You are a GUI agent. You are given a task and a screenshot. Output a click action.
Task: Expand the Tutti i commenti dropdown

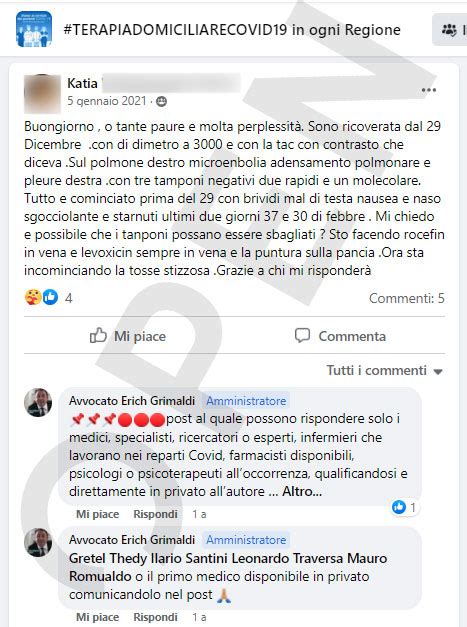coord(384,370)
